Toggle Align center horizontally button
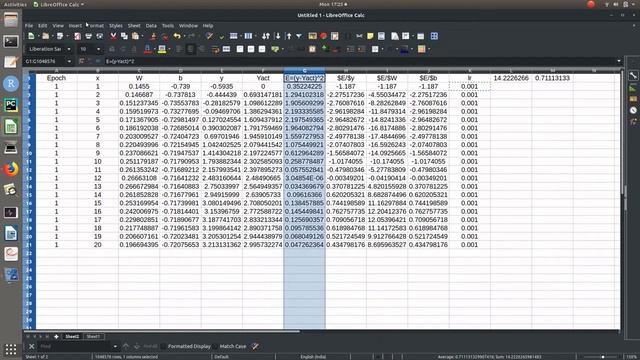The width and height of the screenshot is (640, 360). coord(190,49)
